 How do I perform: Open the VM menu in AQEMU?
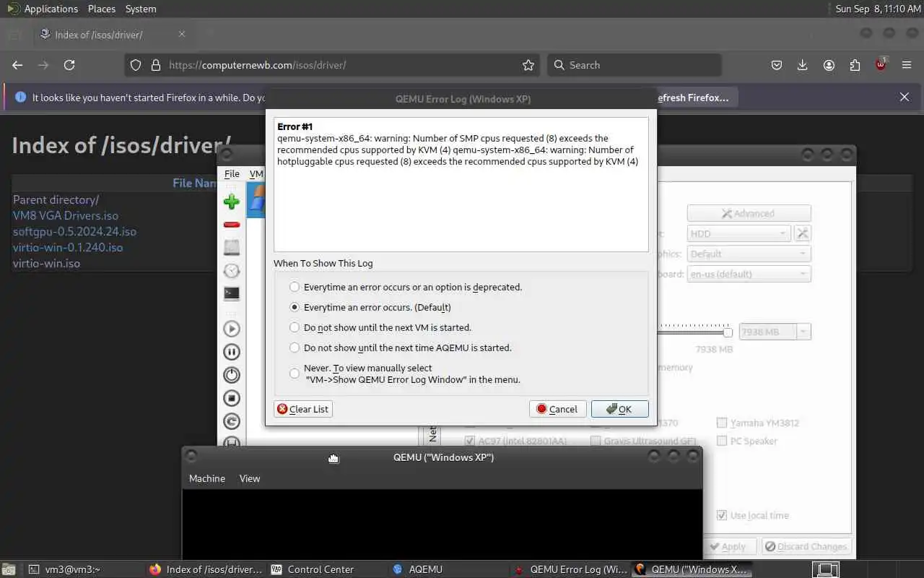pos(256,173)
